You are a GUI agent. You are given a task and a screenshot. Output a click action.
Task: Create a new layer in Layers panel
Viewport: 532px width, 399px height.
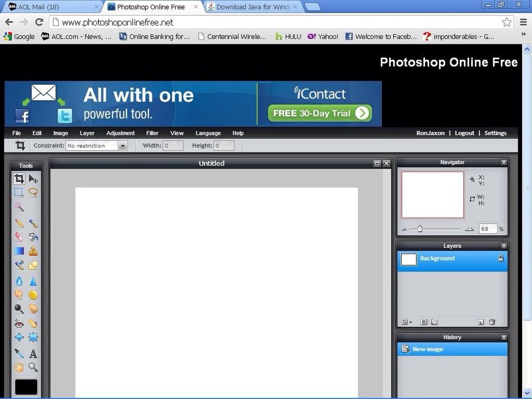pyautogui.click(x=480, y=322)
